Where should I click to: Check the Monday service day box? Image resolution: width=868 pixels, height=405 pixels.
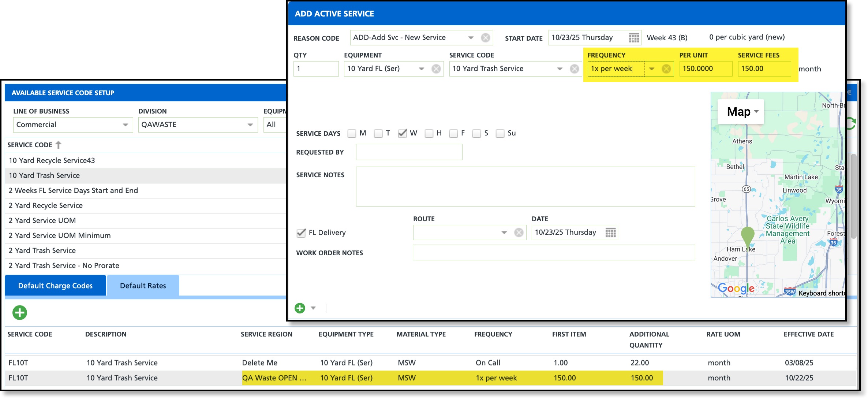point(352,133)
